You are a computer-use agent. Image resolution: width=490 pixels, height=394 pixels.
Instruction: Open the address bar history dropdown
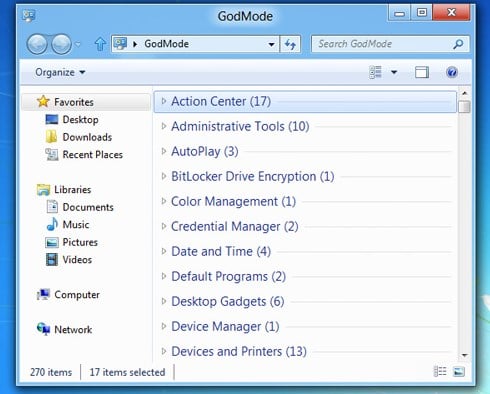pyautogui.click(x=272, y=44)
